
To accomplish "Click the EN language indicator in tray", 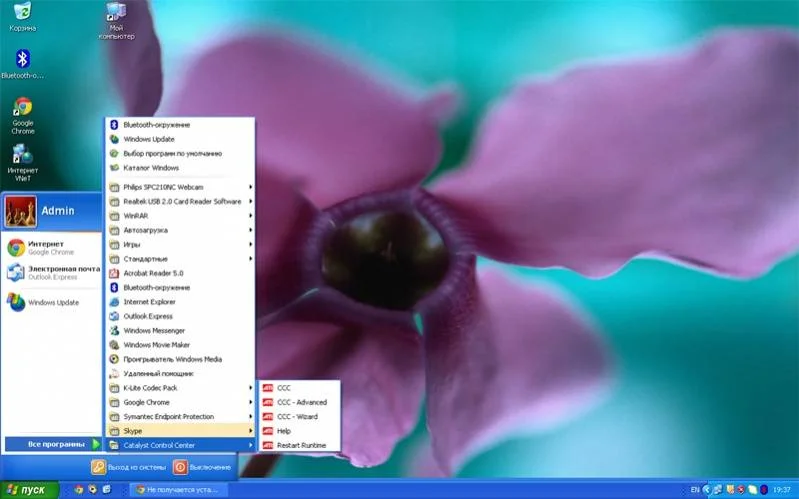I will point(695,490).
